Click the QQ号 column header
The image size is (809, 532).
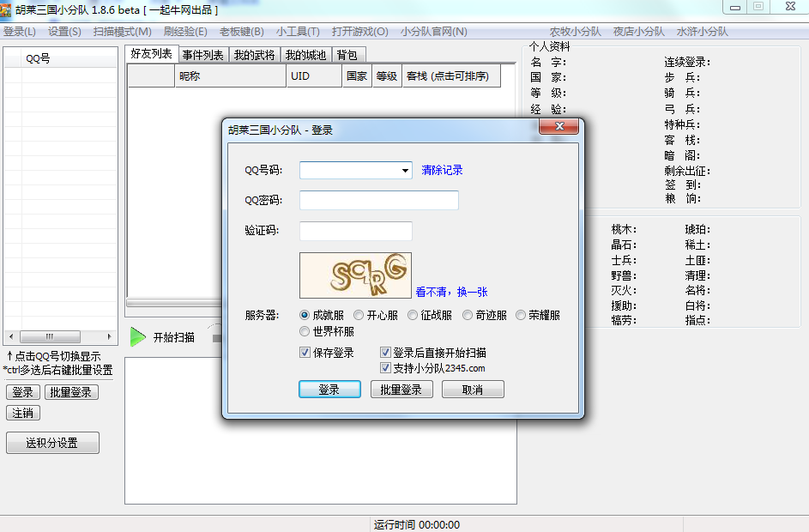click(x=69, y=58)
